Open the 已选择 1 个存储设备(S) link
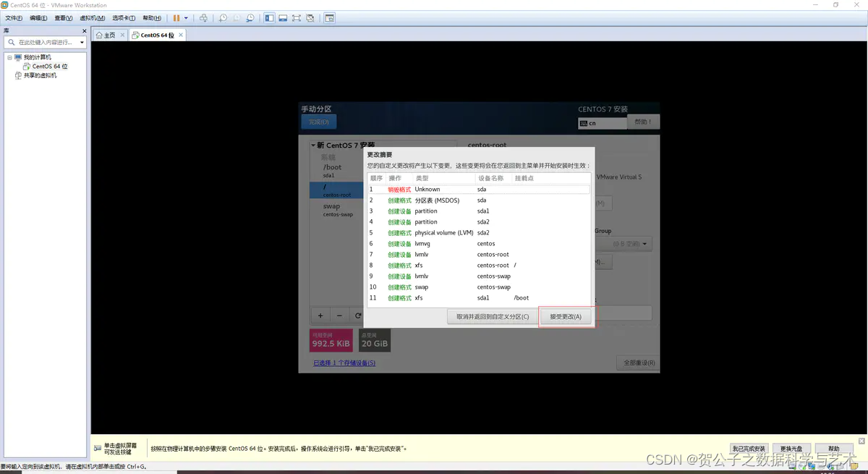Screen dimensions: 868x474 coord(344,363)
